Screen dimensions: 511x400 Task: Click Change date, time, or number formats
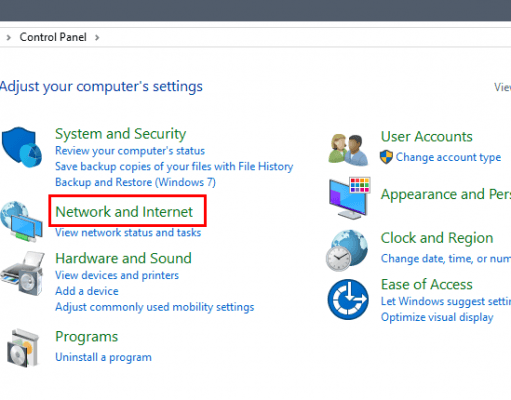pyautogui.click(x=446, y=258)
